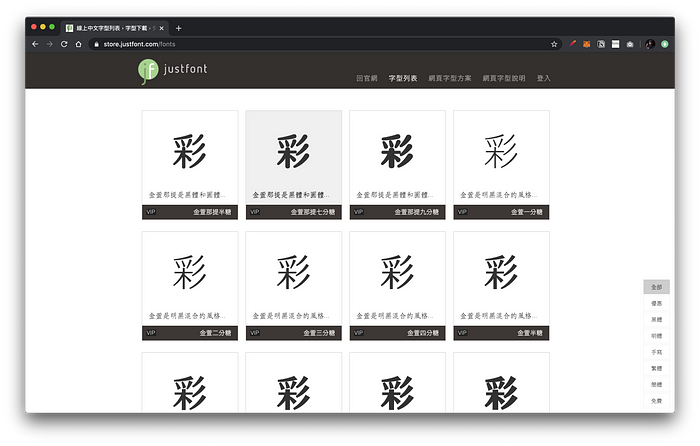Close the justfont font list tab

point(162,28)
